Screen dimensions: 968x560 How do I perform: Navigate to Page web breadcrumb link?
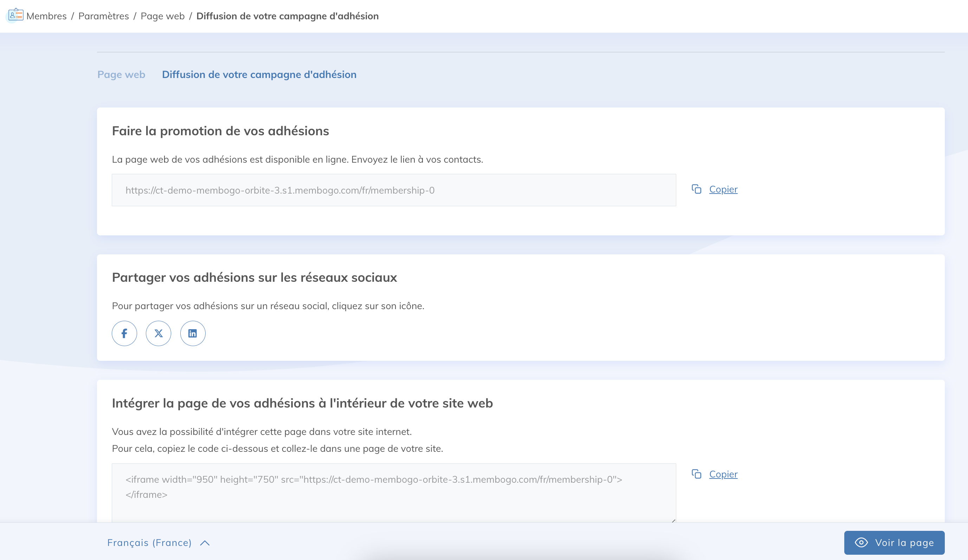162,16
